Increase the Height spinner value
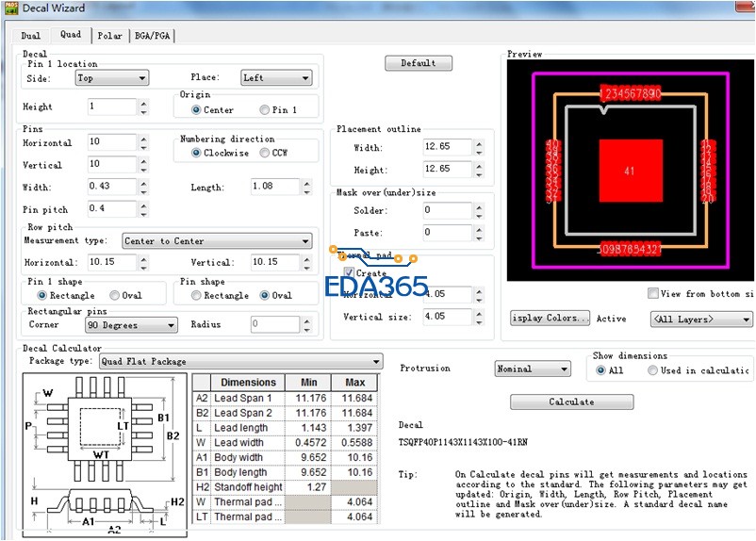 pyautogui.click(x=143, y=102)
